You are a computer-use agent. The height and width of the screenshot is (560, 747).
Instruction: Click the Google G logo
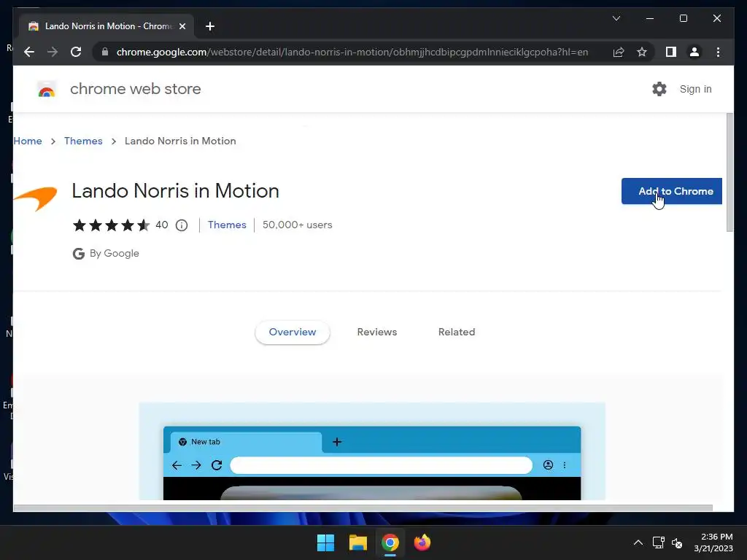click(79, 254)
